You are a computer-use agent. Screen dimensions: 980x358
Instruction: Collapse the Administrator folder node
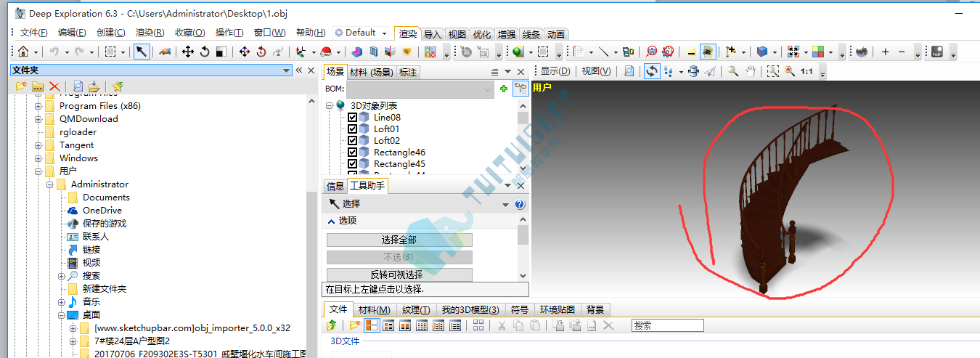[x=50, y=184]
